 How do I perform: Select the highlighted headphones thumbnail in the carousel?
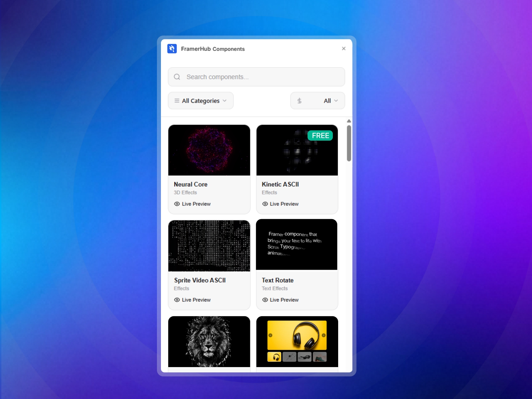274,357
